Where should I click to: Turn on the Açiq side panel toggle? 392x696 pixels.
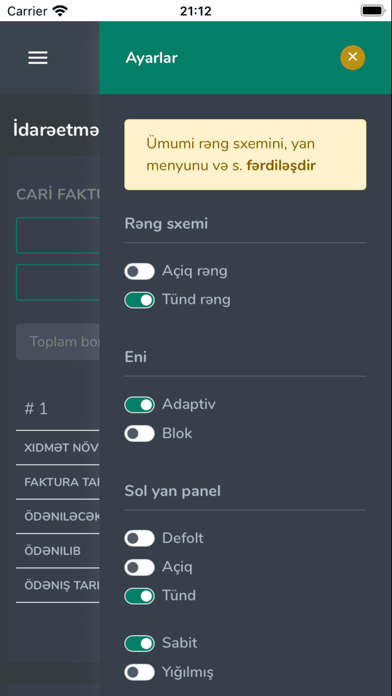(x=139, y=567)
